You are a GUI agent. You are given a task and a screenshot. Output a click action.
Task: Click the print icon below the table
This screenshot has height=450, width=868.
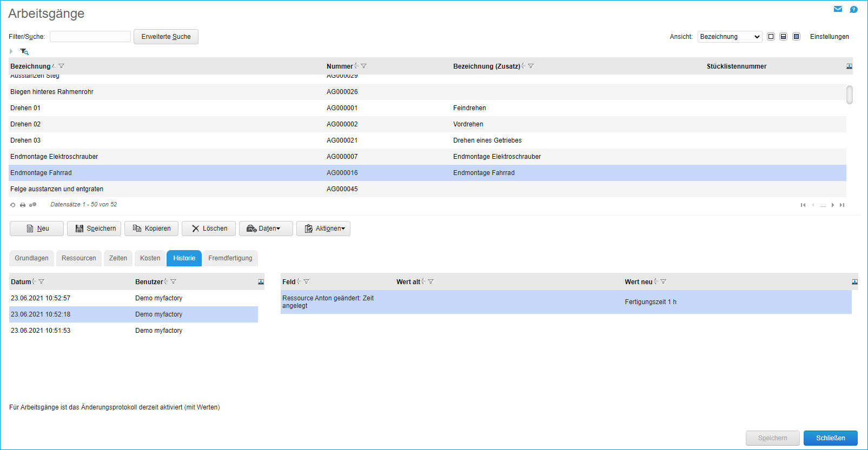[23, 205]
